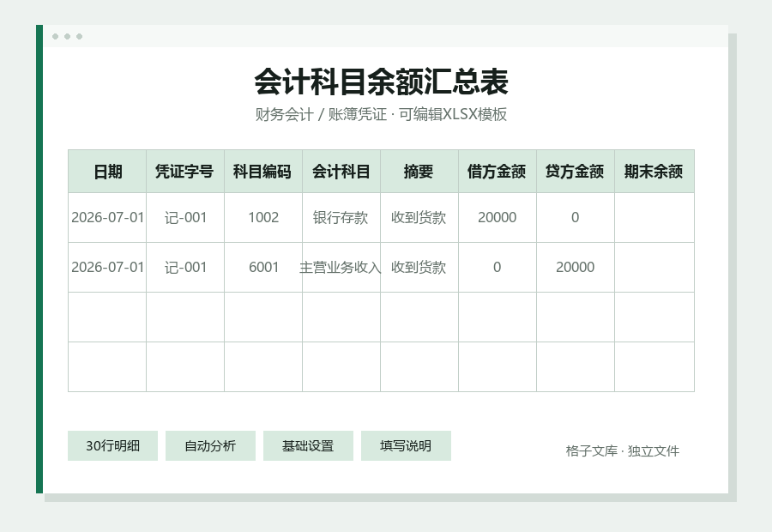The height and width of the screenshot is (532, 772).
Task: Click the 期末余额 column header
Action: [x=654, y=172]
